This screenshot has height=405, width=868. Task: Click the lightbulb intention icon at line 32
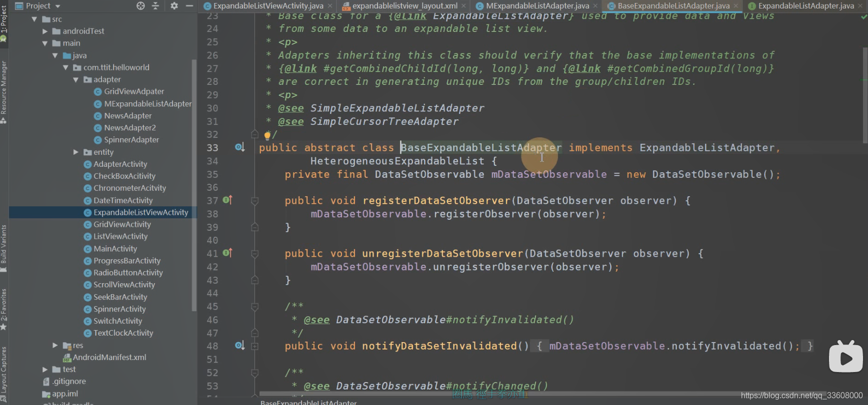coord(267,135)
